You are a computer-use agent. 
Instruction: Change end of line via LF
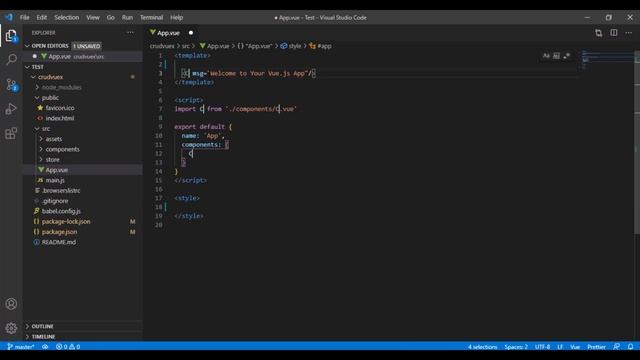pyautogui.click(x=560, y=347)
